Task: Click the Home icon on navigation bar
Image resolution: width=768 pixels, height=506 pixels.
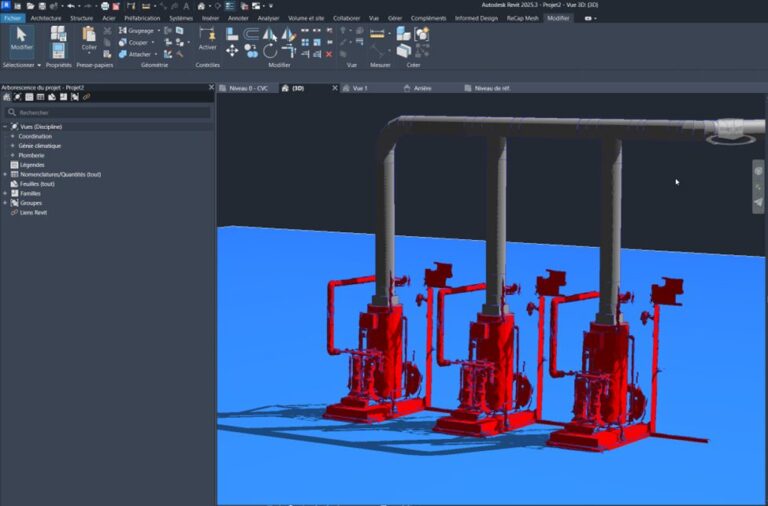Action: [x=758, y=170]
